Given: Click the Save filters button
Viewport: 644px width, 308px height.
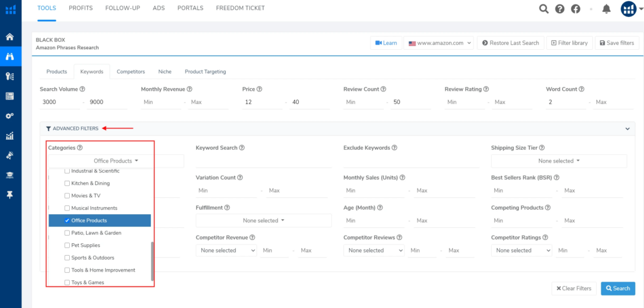Looking at the screenshot, I should pyautogui.click(x=617, y=43).
